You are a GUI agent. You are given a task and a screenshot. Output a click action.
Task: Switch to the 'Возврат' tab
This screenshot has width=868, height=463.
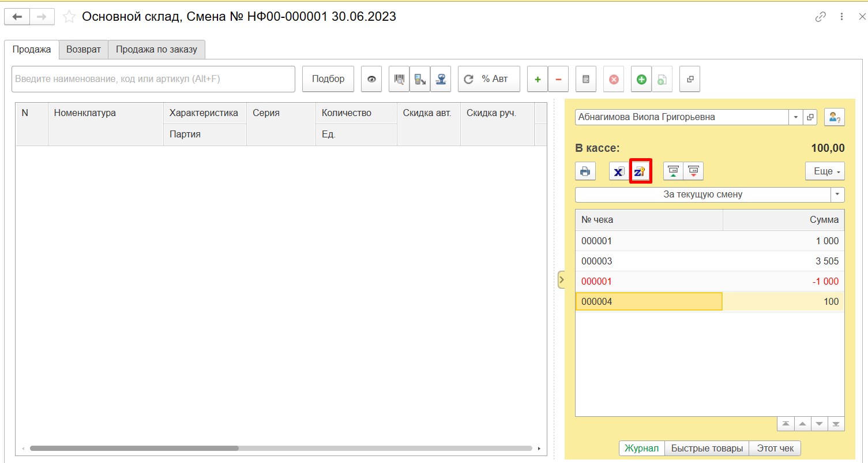(x=84, y=49)
